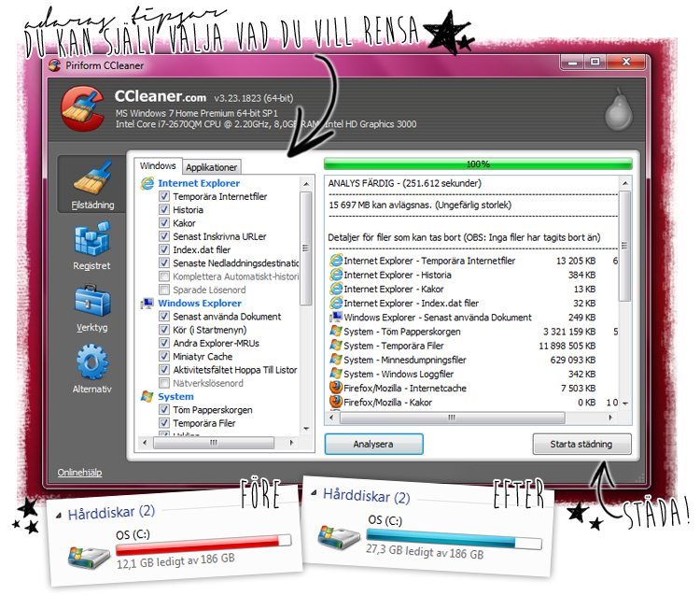Toggle Andra Explorer-MRUs checkbox
Image resolution: width=700 pixels, height=595 pixels.
(x=164, y=343)
